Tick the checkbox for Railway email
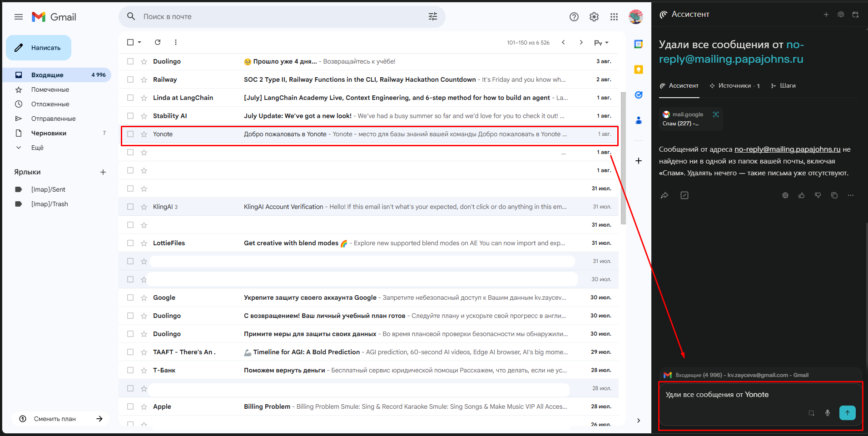 [x=130, y=79]
